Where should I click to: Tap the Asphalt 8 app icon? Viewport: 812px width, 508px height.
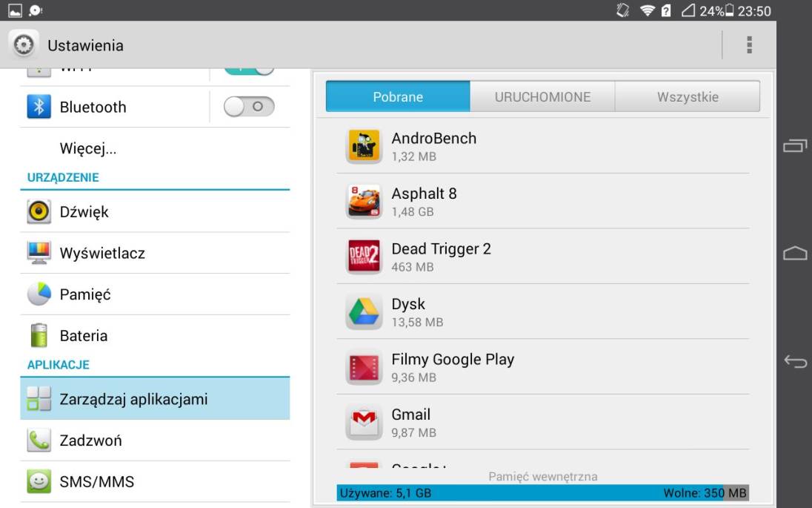click(x=364, y=201)
